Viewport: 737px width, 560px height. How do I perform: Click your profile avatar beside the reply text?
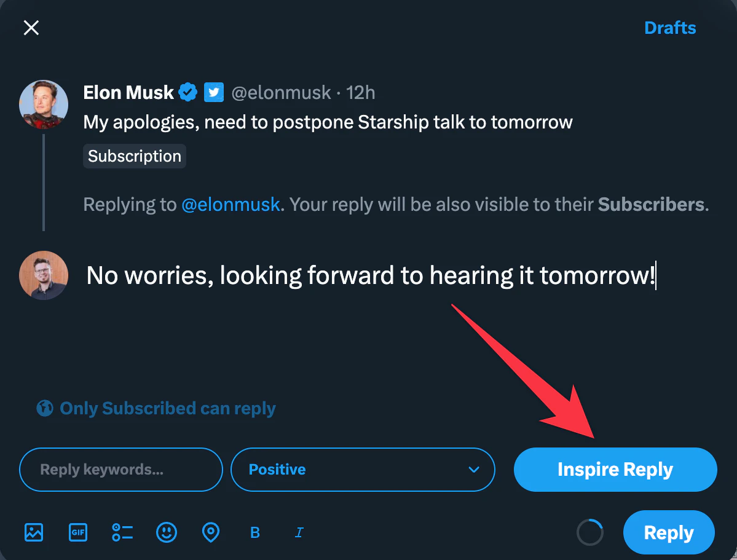(x=43, y=275)
